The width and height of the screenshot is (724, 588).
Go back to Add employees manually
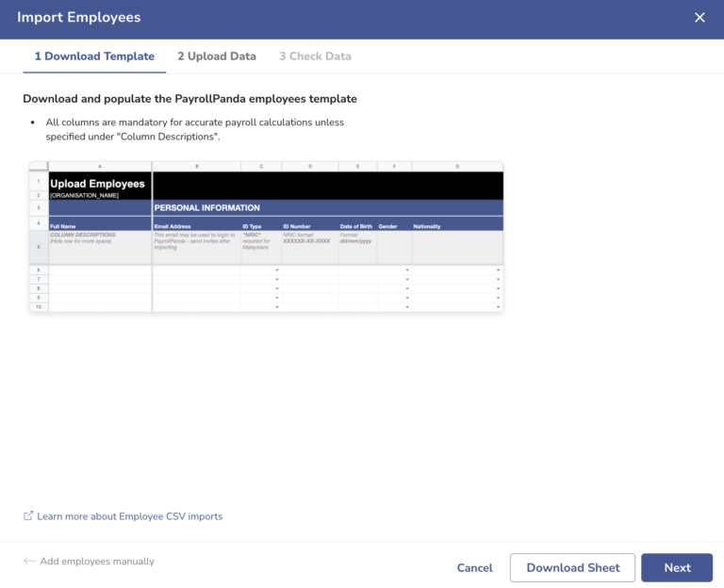pyautogui.click(x=97, y=562)
